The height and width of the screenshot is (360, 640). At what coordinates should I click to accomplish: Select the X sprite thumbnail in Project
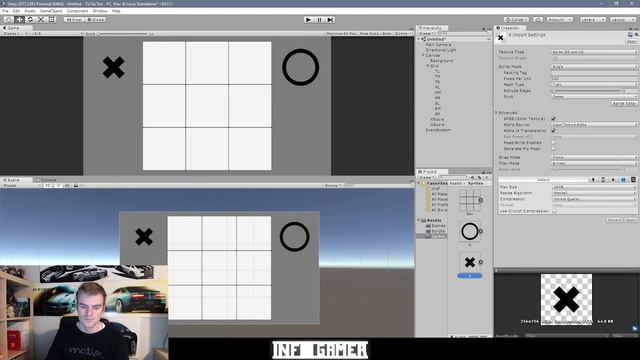470,262
